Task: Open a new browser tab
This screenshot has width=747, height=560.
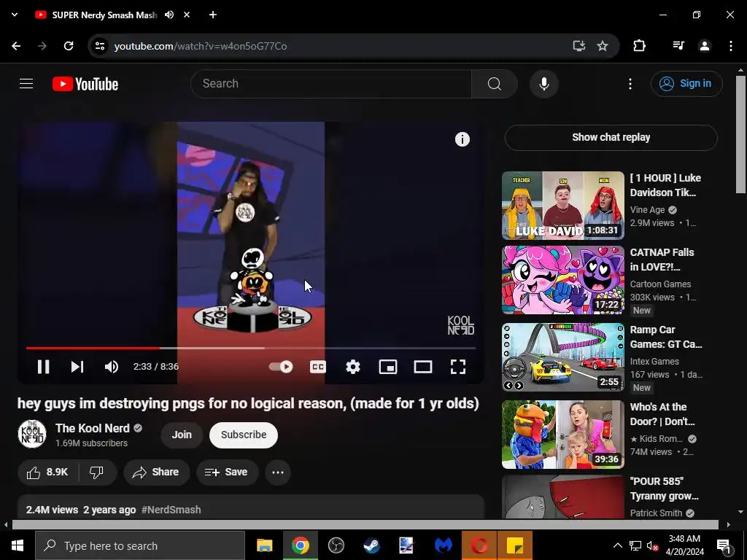Action: pos(213,15)
